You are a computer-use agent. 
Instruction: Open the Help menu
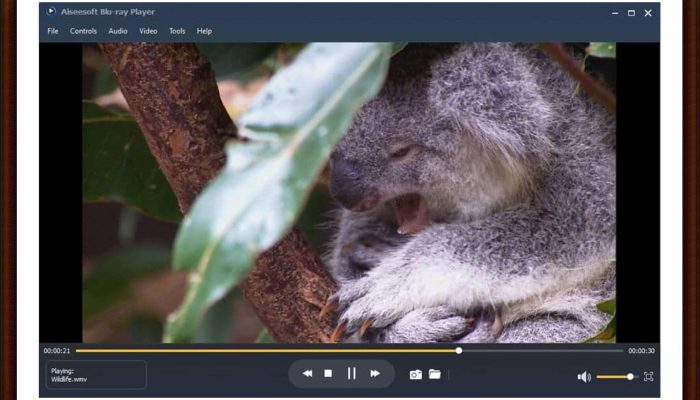tap(204, 31)
